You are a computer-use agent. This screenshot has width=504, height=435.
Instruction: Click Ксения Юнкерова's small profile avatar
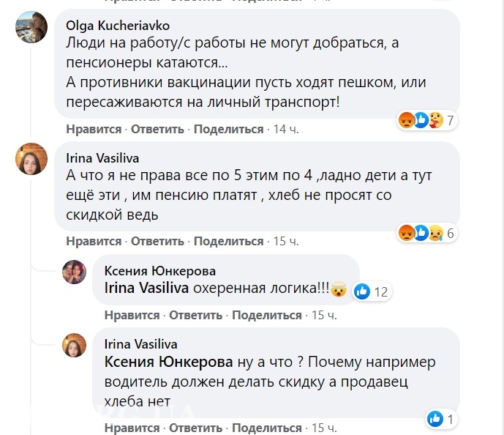[x=75, y=272]
